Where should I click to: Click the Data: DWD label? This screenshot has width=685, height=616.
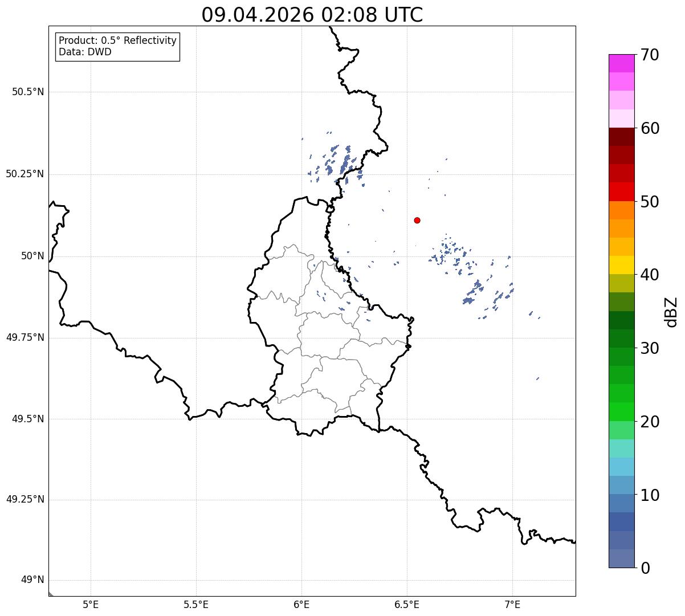point(85,52)
